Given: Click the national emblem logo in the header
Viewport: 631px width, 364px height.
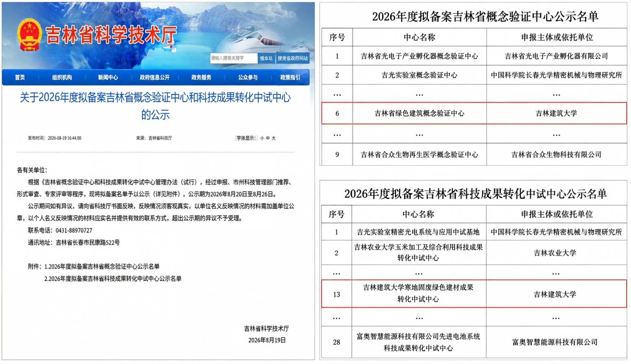Looking at the screenshot, I should point(30,35).
